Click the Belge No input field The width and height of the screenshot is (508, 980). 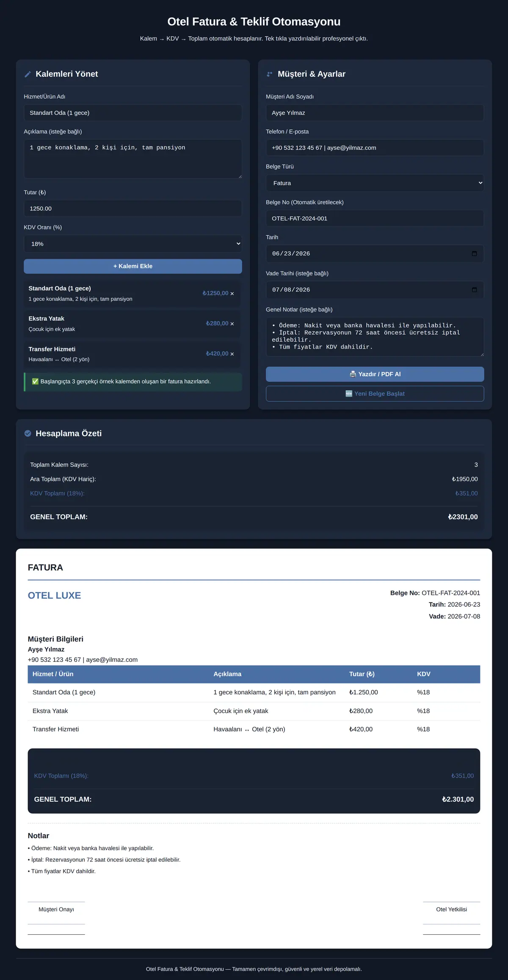375,219
